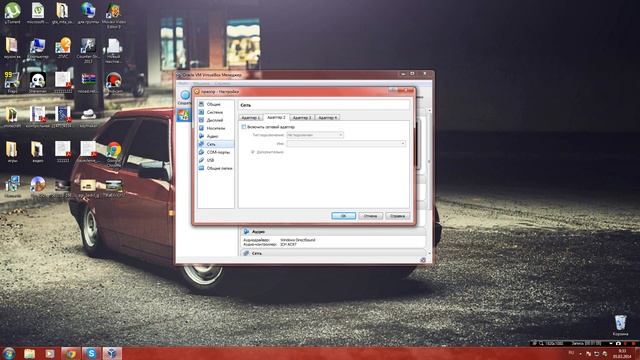Switch to the Адаптер 3 tab
Viewport: 640px width, 360px height.
pyautogui.click(x=302, y=118)
